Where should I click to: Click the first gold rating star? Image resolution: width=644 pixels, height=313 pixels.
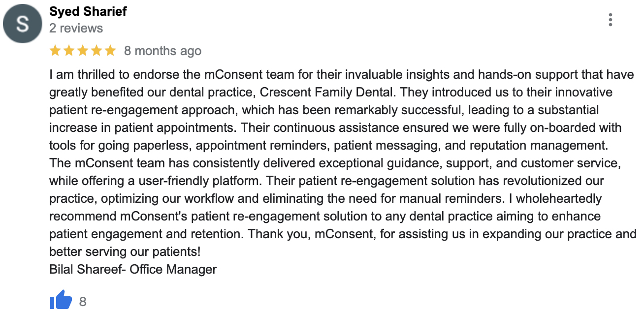55,51
